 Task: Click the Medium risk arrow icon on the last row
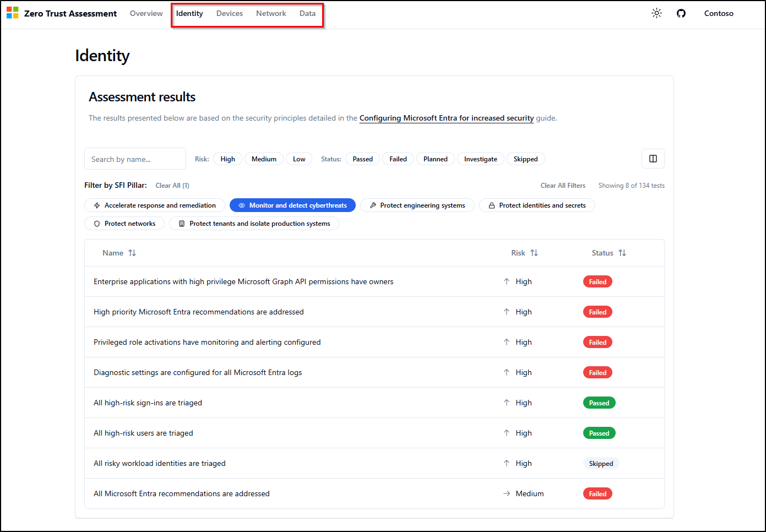point(507,493)
